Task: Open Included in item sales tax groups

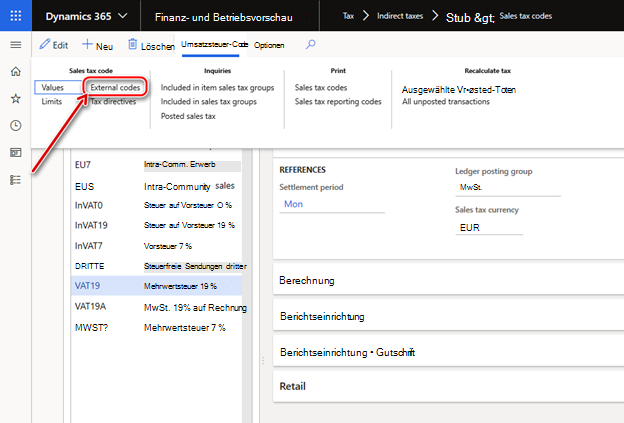Action: click(x=217, y=87)
